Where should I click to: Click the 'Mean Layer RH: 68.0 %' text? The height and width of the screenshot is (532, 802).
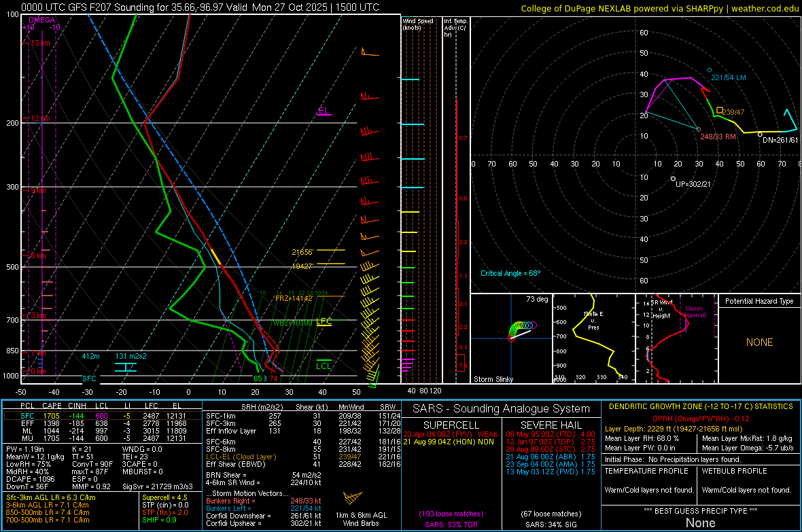(642, 438)
